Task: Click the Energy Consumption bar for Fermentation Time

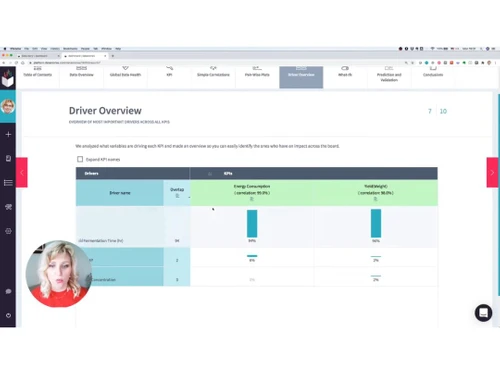Action: (x=252, y=224)
